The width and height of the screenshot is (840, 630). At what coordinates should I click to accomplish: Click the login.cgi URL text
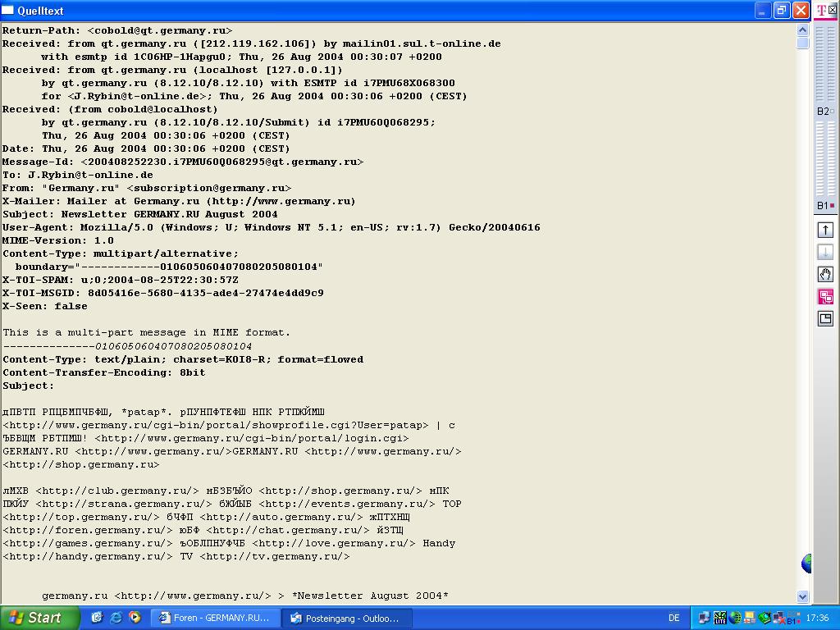click(252, 438)
